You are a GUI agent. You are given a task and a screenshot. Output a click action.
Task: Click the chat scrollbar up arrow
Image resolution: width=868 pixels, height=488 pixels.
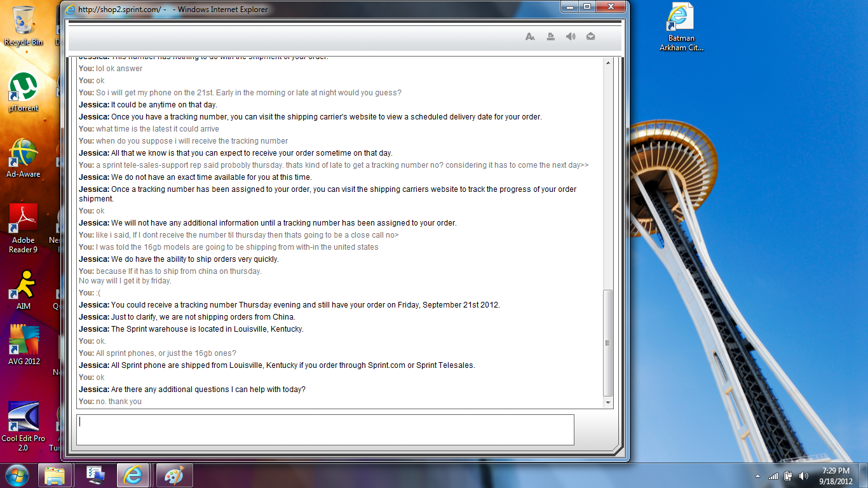608,62
